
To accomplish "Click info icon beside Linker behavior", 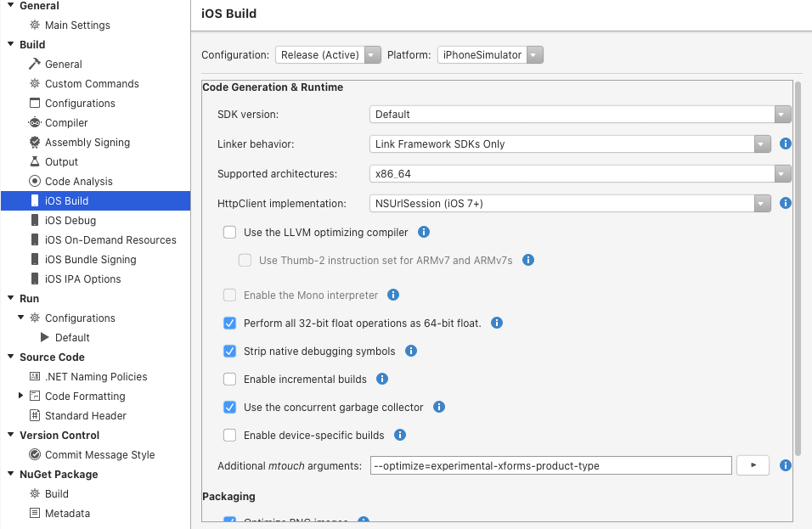I will 786,144.
